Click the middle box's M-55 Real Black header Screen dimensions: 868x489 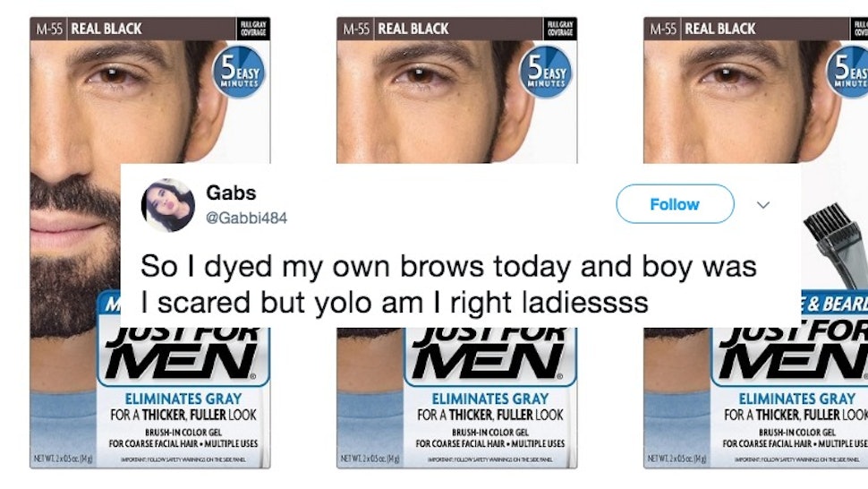[396, 29]
